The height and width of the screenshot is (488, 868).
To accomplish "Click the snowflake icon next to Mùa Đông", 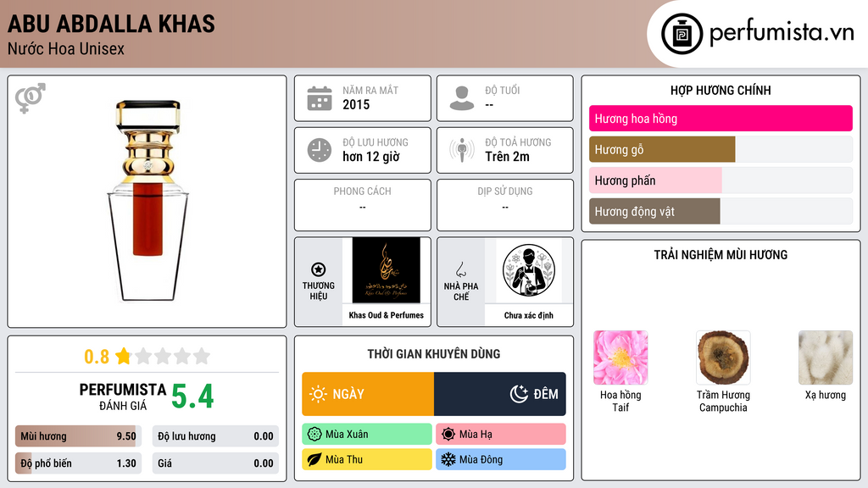I will click(448, 460).
